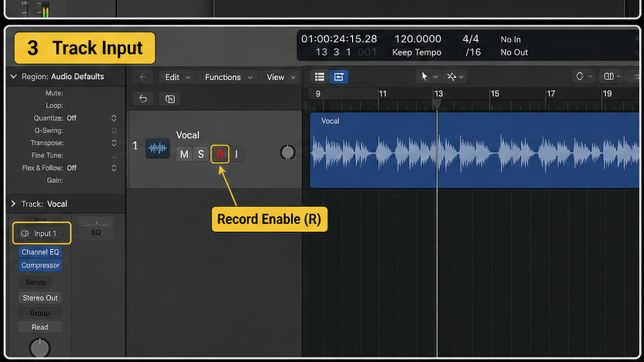The width and height of the screenshot is (644, 362).
Task: Click the Gain: parameter row
Action: 65,180
